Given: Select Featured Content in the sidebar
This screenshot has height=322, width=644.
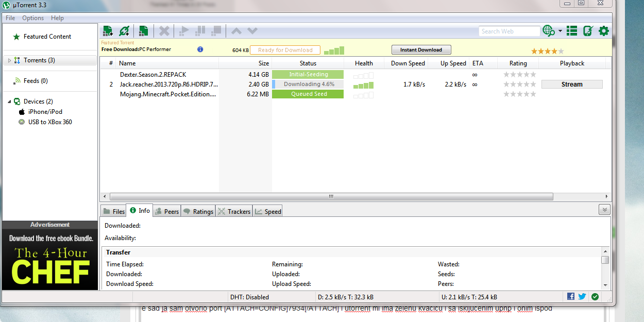Looking at the screenshot, I should click(x=47, y=37).
